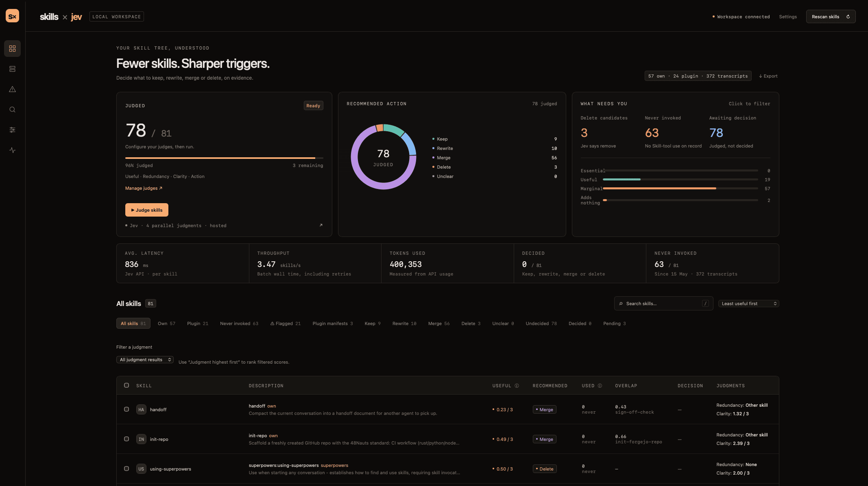Open the Manage judges link
This screenshot has width=868, height=486.
coord(144,188)
